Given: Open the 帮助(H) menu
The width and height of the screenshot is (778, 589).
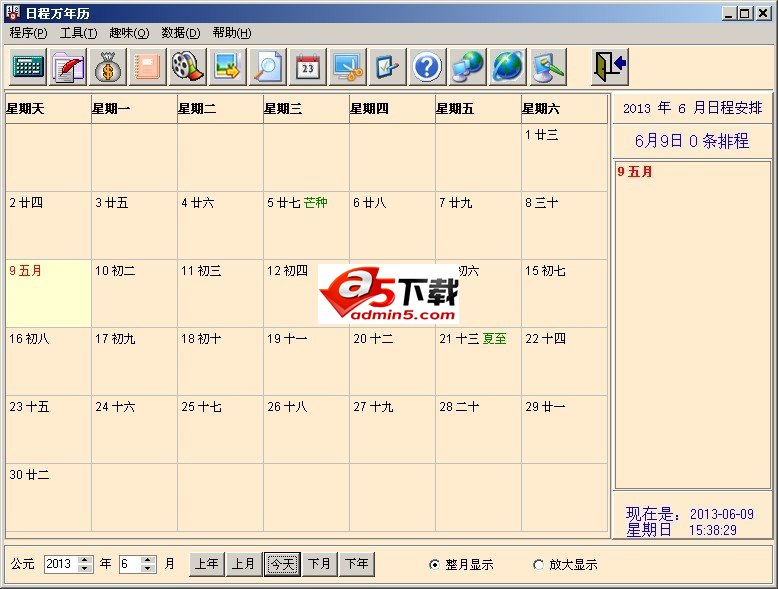Looking at the screenshot, I should (232, 33).
